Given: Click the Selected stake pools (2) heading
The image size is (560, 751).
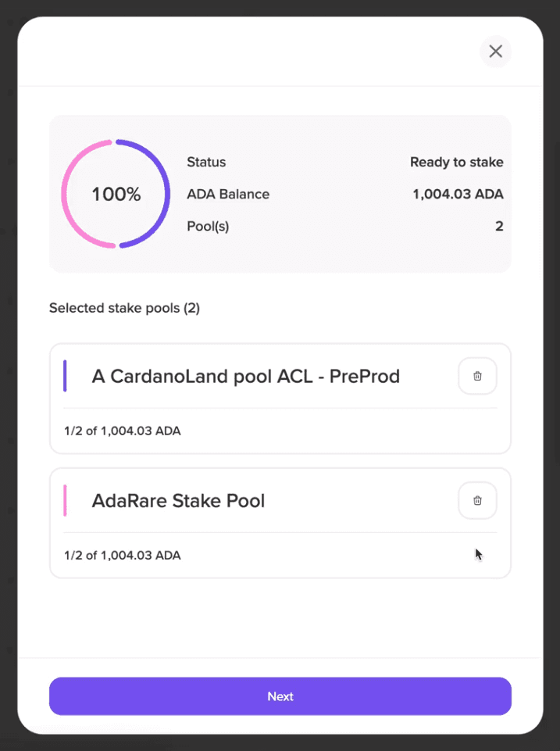Looking at the screenshot, I should (124, 308).
